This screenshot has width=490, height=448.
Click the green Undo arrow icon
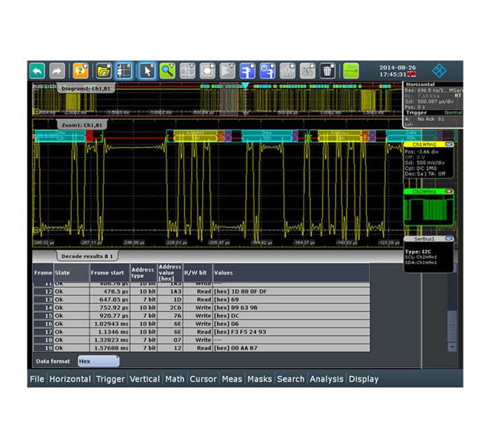pos(37,71)
